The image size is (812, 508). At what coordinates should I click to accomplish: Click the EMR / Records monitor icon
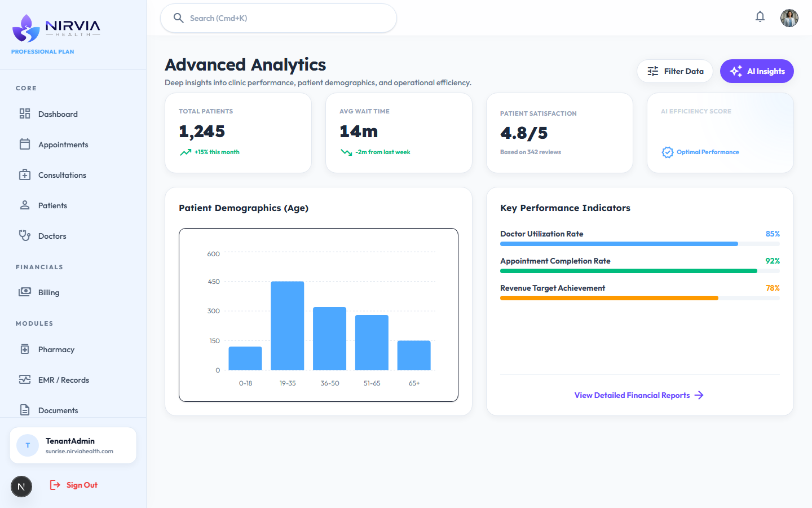click(25, 380)
